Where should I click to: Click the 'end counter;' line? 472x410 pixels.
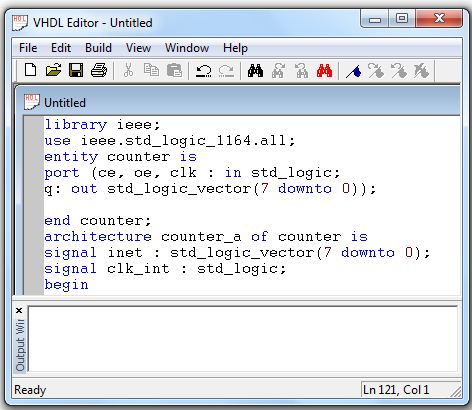pos(98,221)
